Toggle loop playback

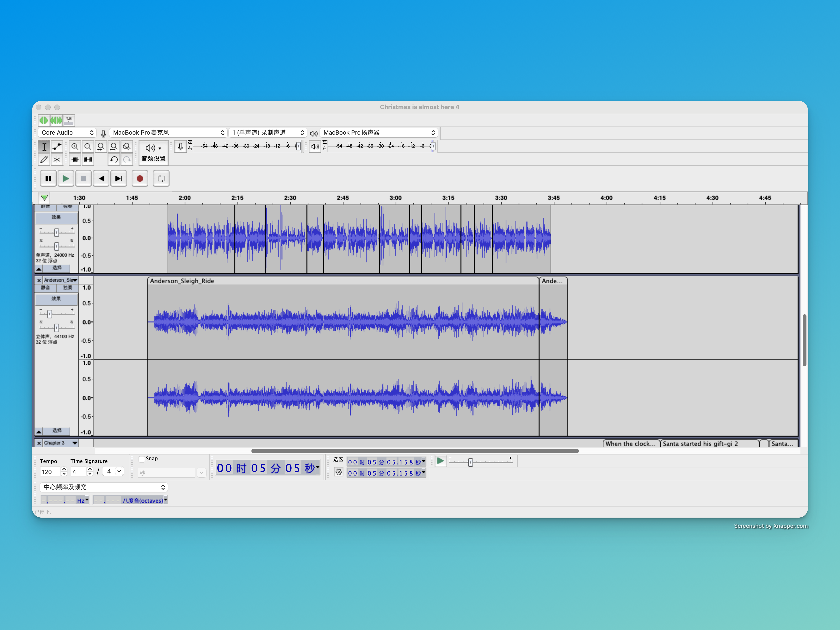(x=161, y=179)
